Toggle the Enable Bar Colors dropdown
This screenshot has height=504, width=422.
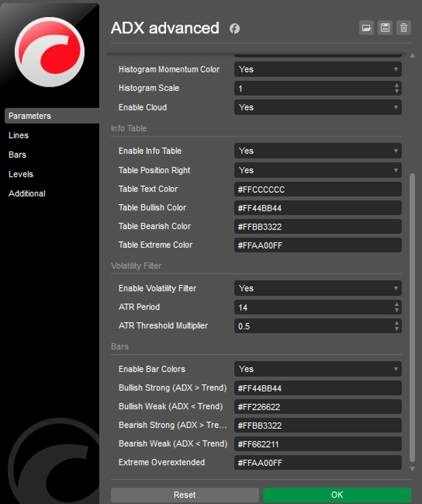pyautogui.click(x=317, y=369)
